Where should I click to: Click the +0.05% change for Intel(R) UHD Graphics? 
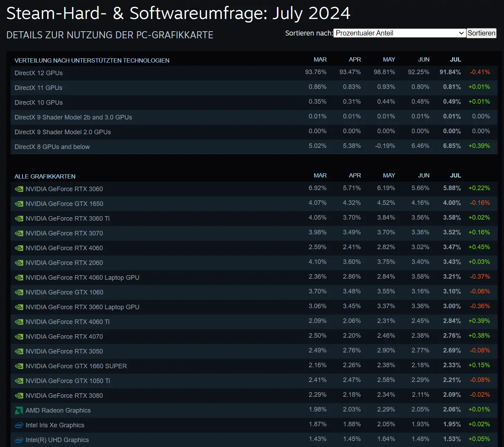click(479, 439)
